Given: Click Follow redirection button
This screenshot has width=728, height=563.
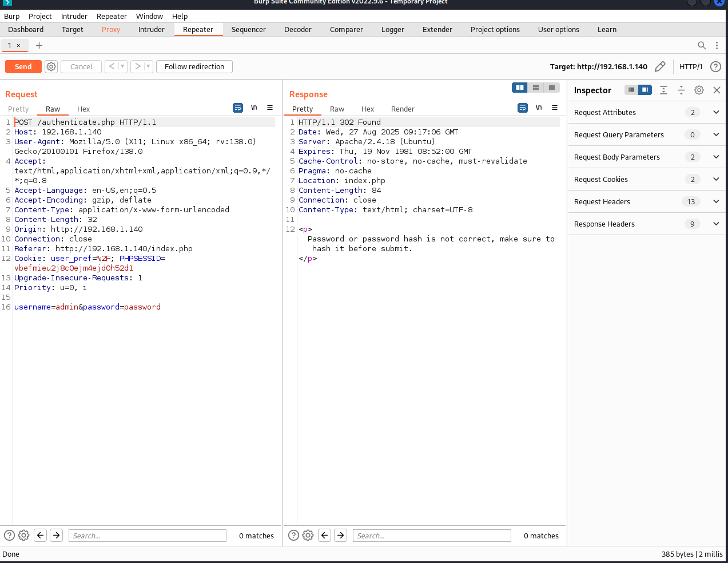Looking at the screenshot, I should [194, 67].
